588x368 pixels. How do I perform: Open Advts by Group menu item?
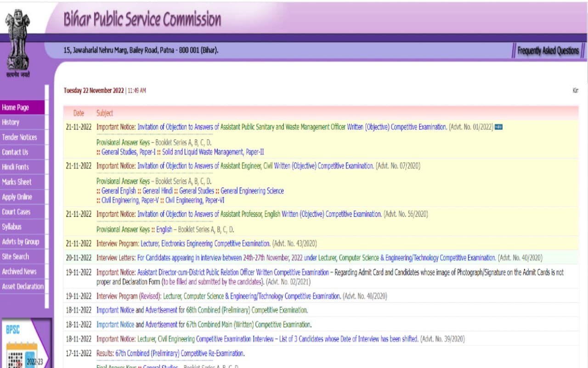(x=20, y=242)
